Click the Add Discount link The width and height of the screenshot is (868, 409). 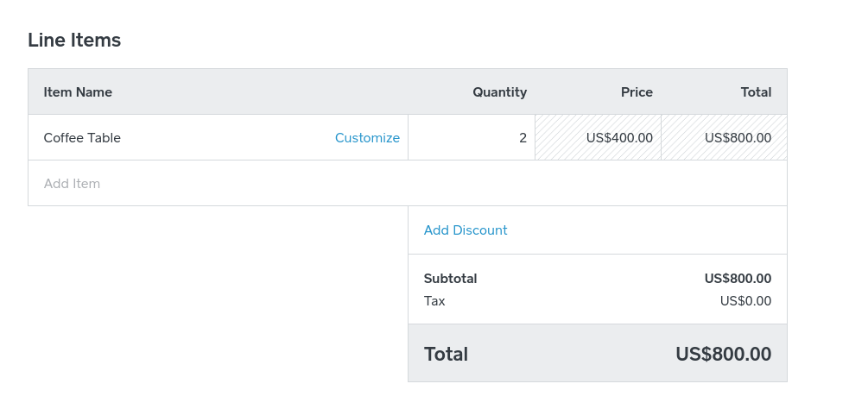tap(466, 230)
